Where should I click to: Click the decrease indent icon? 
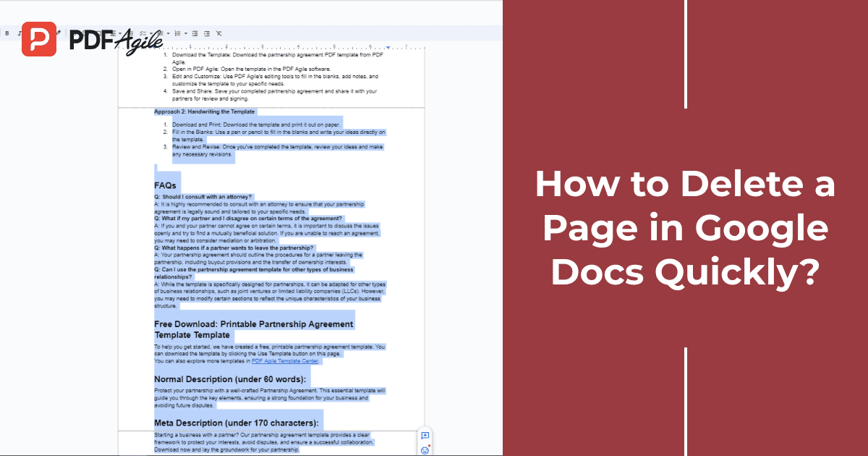pos(196,33)
